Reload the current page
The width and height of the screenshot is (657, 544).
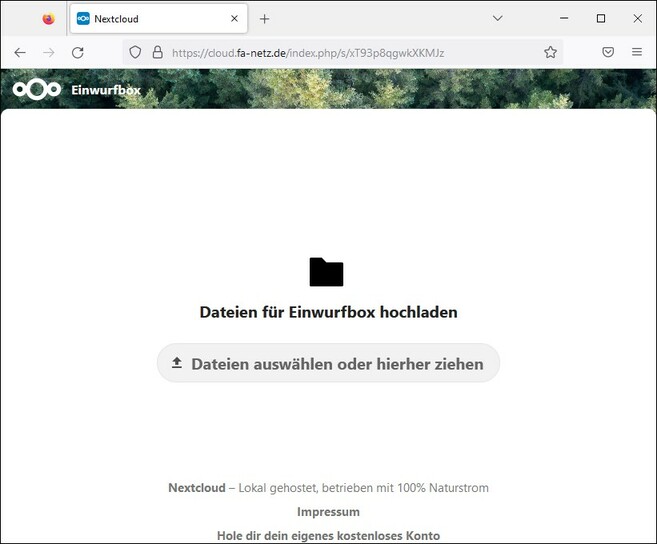coord(77,52)
